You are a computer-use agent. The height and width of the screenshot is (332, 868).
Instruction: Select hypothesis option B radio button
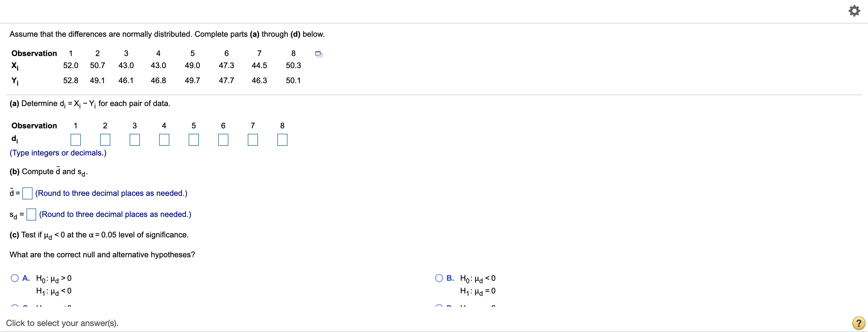pos(439,277)
